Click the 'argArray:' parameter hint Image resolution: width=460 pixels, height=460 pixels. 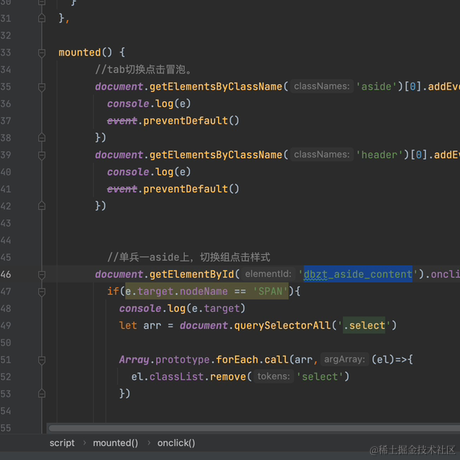click(345, 359)
